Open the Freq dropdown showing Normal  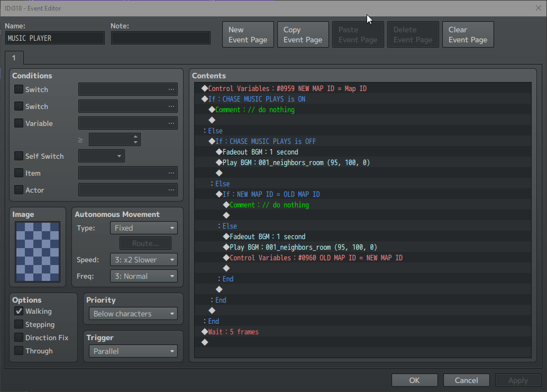pyautogui.click(x=144, y=276)
